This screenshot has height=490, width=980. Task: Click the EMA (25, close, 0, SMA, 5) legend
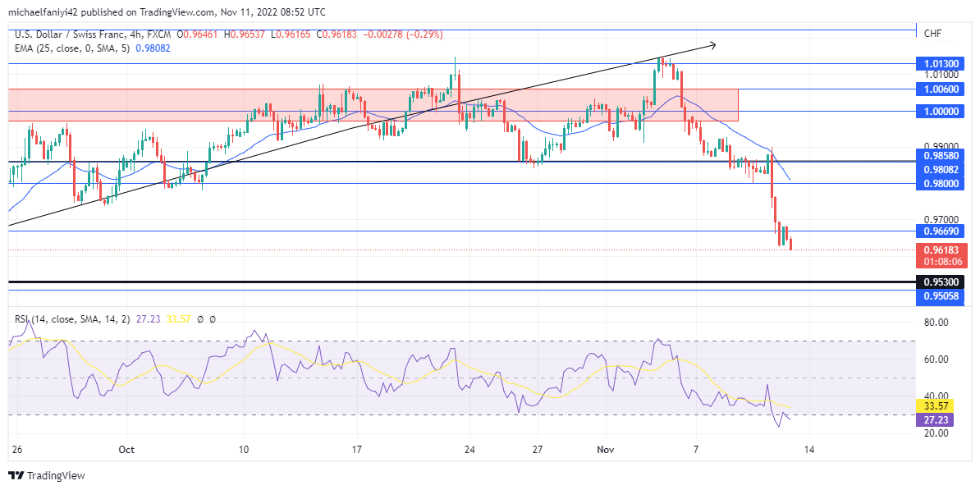point(72,48)
